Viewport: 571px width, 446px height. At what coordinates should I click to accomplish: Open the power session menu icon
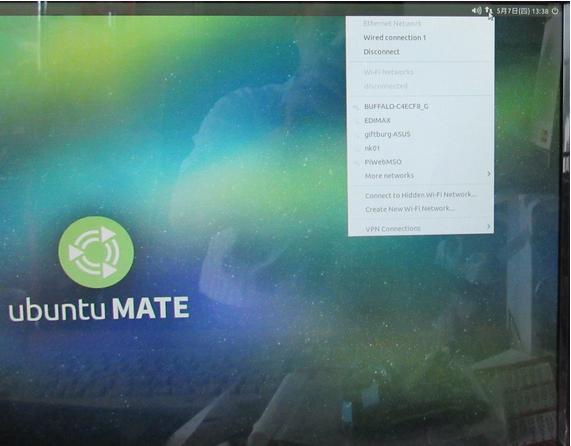click(x=555, y=11)
